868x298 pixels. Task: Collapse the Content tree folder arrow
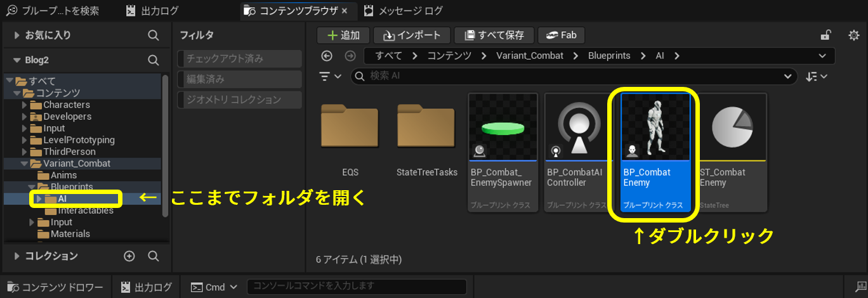tap(16, 93)
